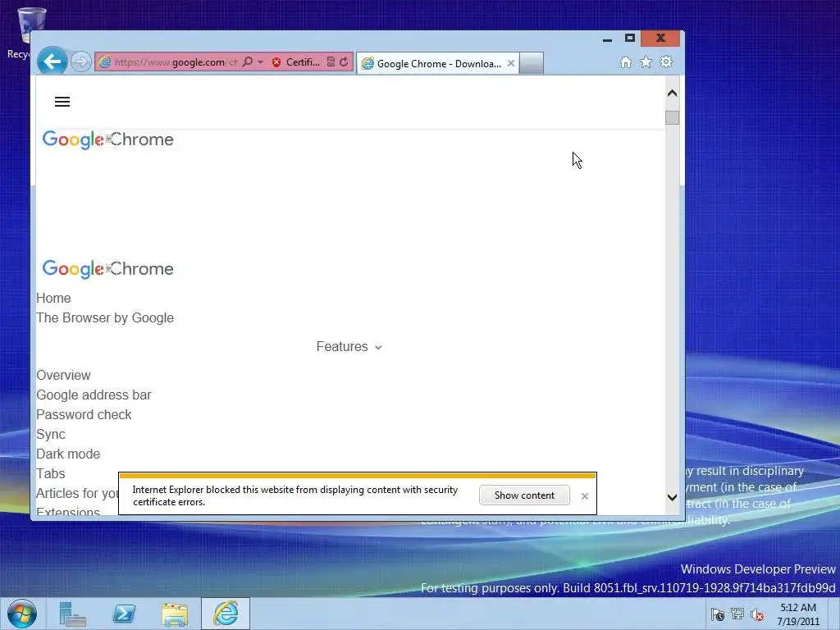Launch Server Manager from the taskbar

pyautogui.click(x=73, y=614)
